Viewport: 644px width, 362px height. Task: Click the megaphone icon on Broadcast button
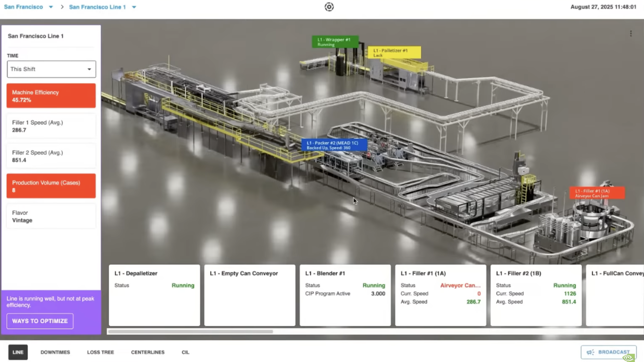(590, 352)
